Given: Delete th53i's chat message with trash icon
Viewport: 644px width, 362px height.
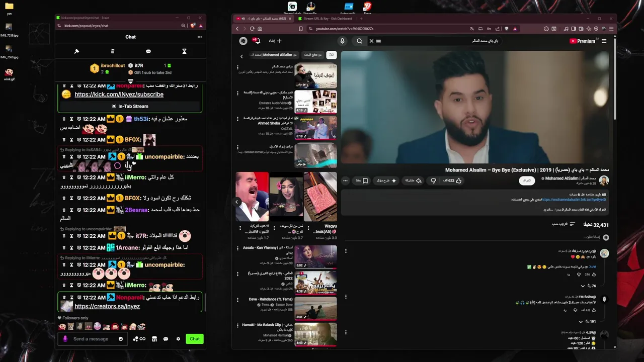Looking at the screenshot, I should 64,119.
